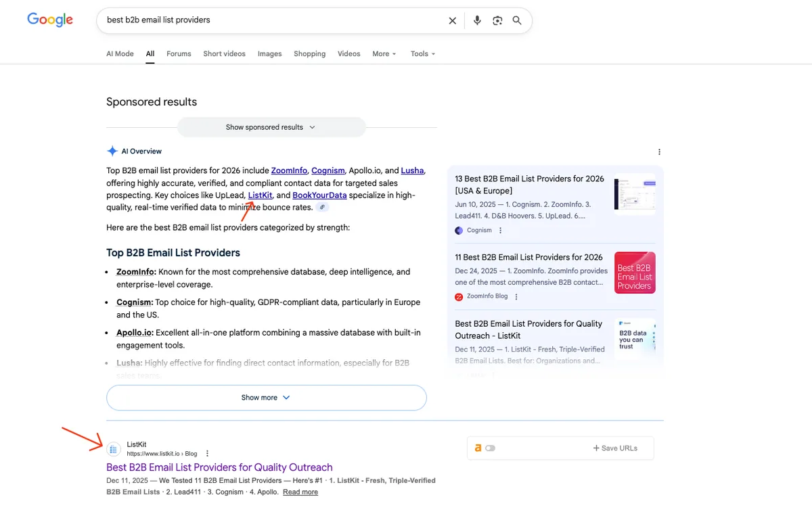This screenshot has height=510, width=812.
Task: Click the orange 'a' extension icon
Action: click(x=478, y=448)
